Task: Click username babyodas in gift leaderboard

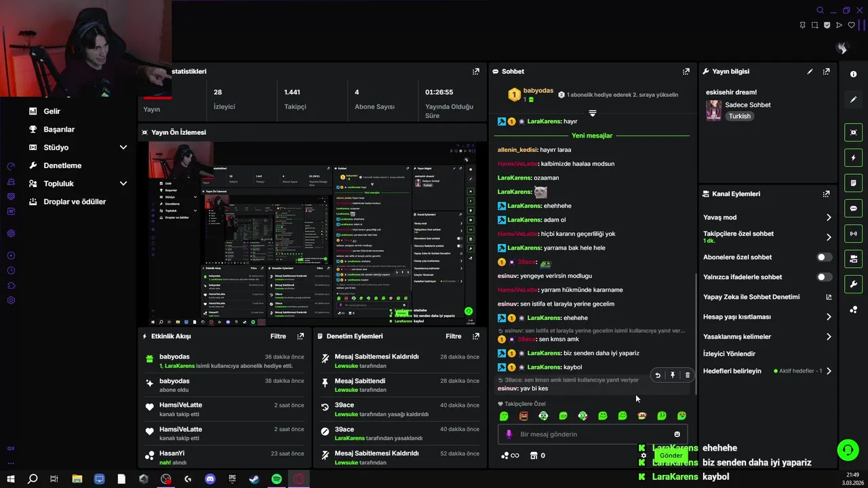Action: tap(538, 91)
